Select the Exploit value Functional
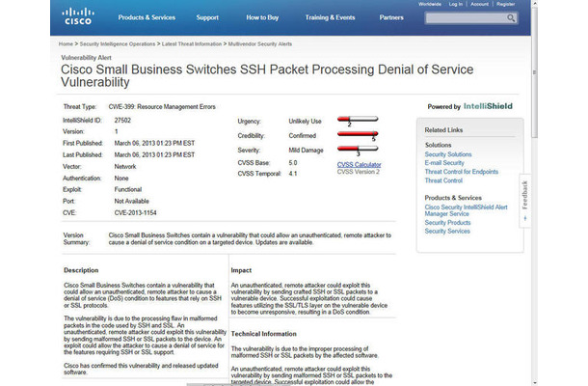Image resolution: width=588 pixels, height=386 pixels. click(128, 189)
